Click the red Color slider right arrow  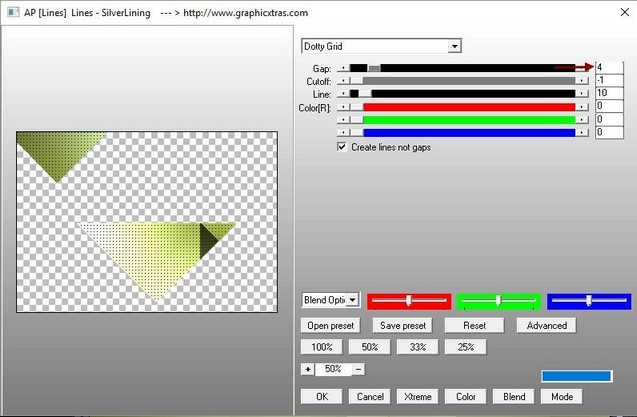tap(582, 106)
